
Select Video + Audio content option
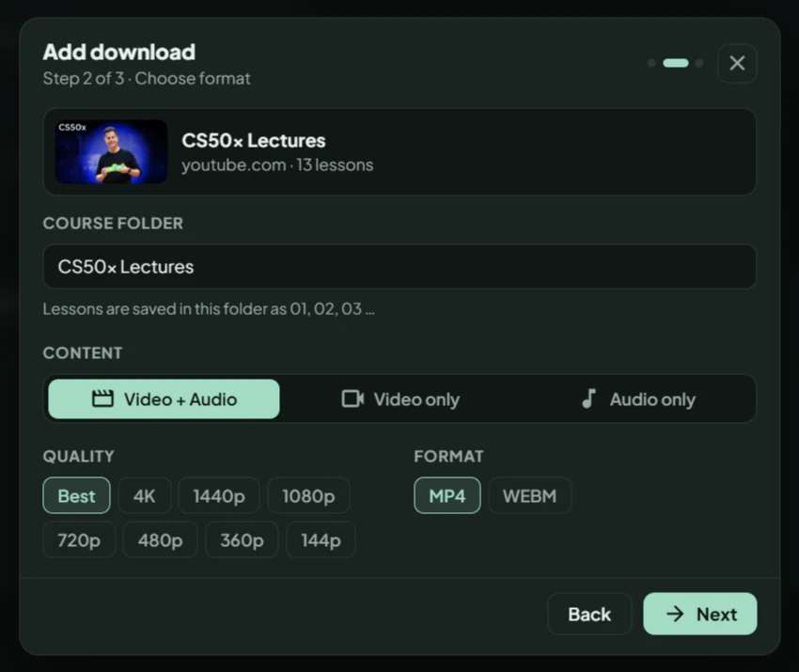coord(164,399)
